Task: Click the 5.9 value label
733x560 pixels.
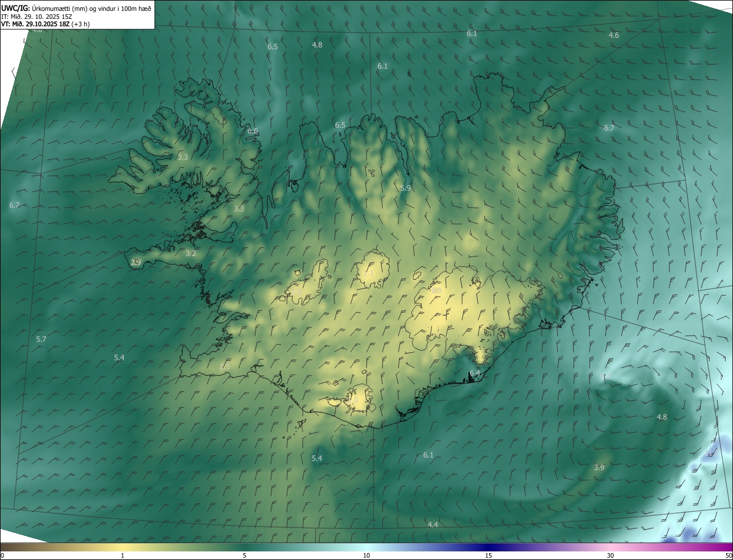Action: (x=405, y=188)
